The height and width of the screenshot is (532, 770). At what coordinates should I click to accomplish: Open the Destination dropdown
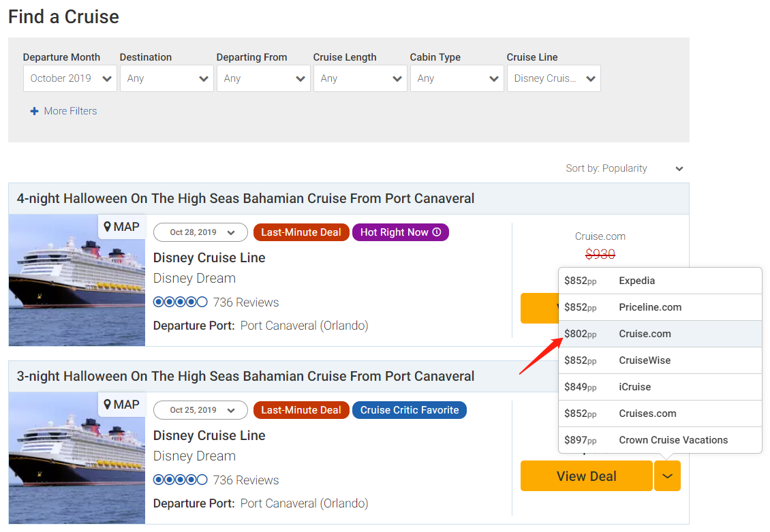click(166, 78)
